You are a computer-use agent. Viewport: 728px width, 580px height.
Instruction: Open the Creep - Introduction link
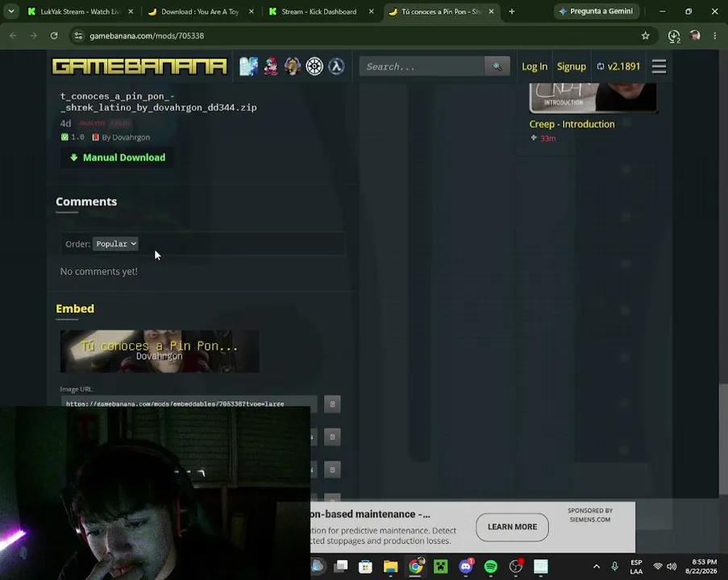point(572,124)
